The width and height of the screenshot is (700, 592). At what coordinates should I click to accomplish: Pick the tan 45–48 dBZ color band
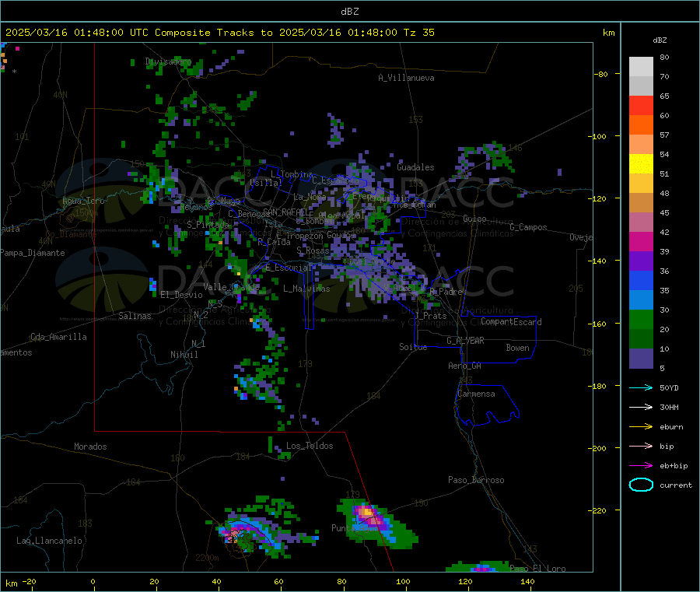tap(641, 203)
